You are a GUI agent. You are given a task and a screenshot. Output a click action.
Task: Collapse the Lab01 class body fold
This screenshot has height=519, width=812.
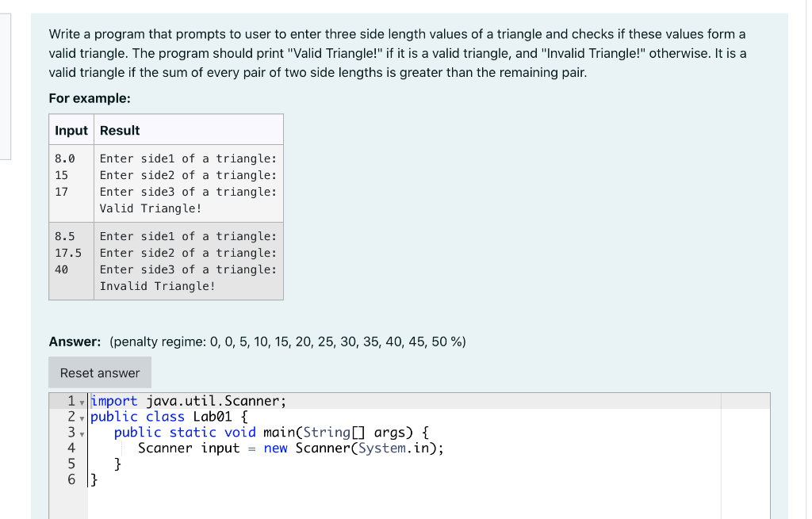pyautogui.click(x=82, y=417)
